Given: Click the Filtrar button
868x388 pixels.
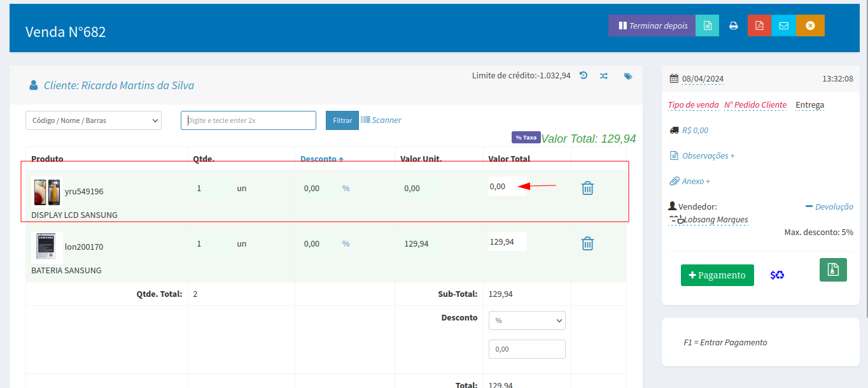Looking at the screenshot, I should tap(342, 120).
